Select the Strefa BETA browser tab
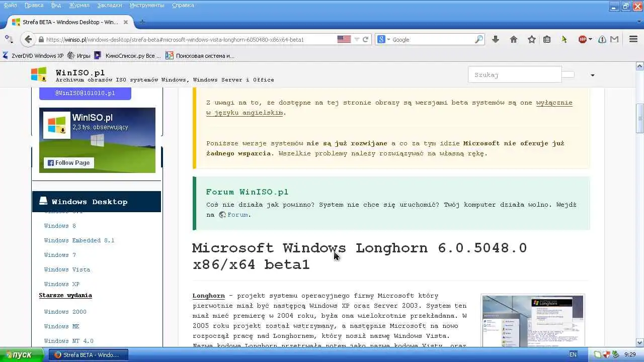The height and width of the screenshot is (362, 644). point(70,22)
